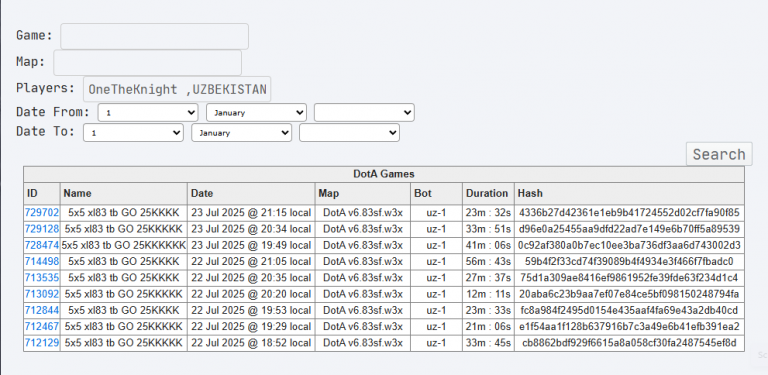
Task: Click the Search button
Action: 719,154
